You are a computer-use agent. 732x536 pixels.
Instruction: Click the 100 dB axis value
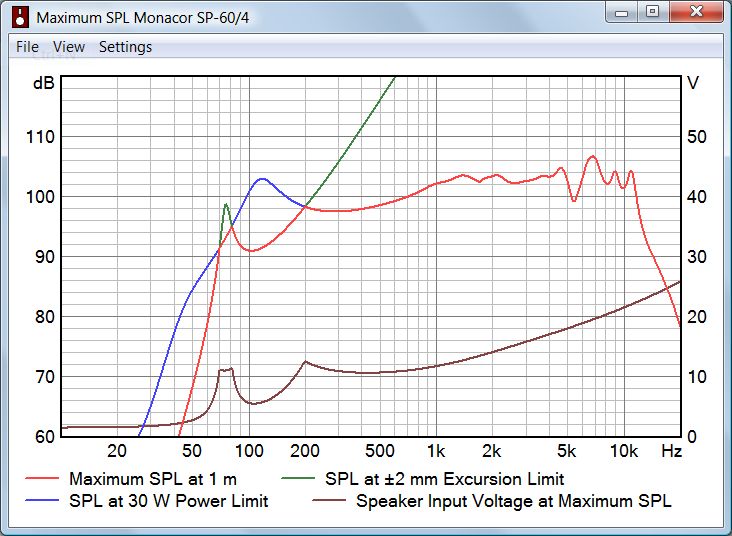(x=39, y=197)
